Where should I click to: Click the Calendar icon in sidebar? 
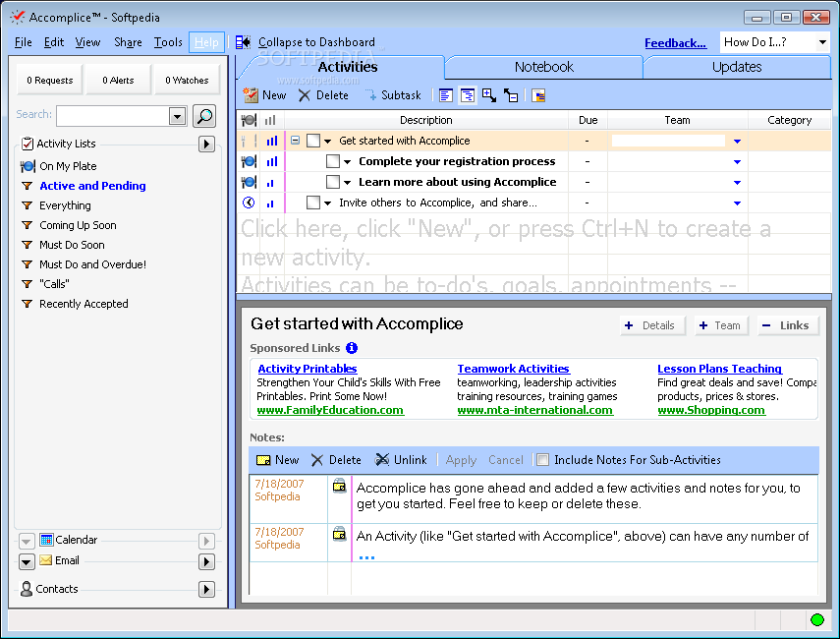tap(46, 540)
